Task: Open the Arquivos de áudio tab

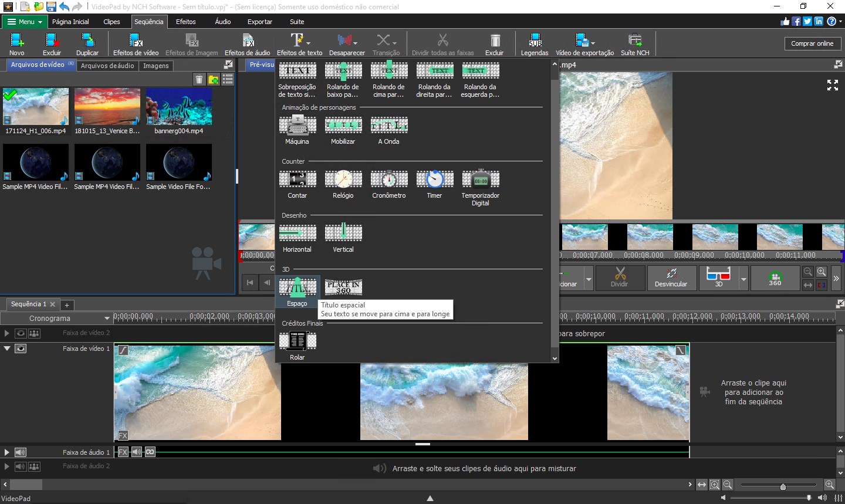Action: [x=107, y=66]
